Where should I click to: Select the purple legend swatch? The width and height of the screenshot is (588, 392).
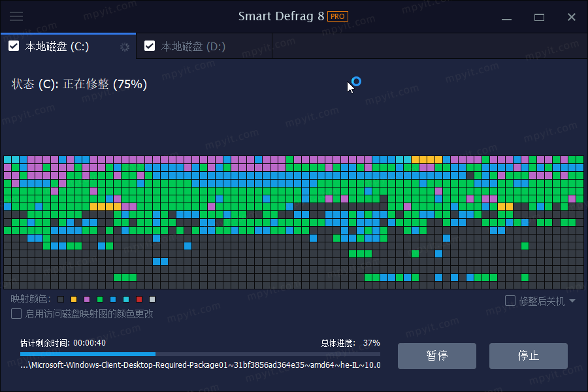tap(87, 299)
